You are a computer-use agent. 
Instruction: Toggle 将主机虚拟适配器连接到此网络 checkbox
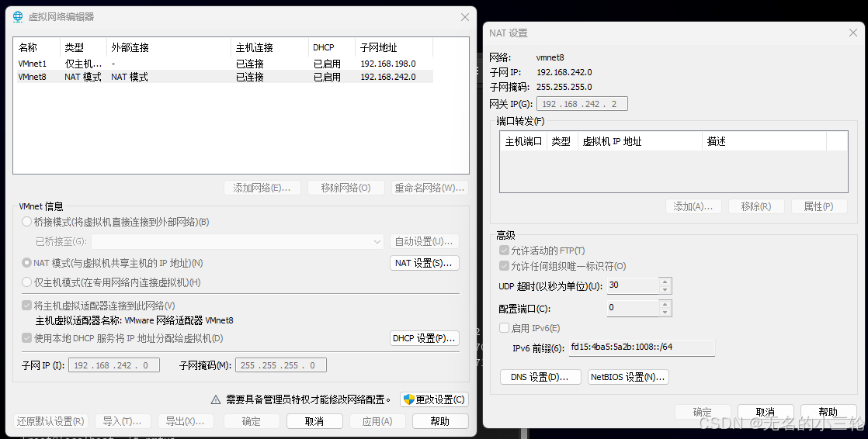[26, 305]
